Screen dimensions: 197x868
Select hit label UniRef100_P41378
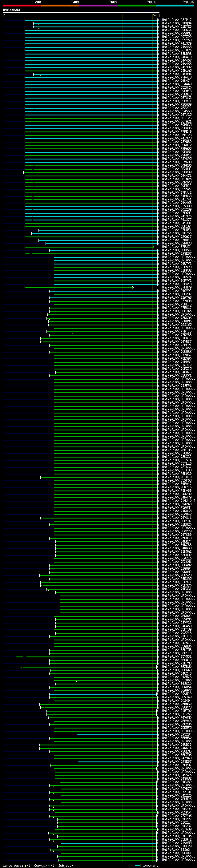pyautogui.click(x=176, y=139)
